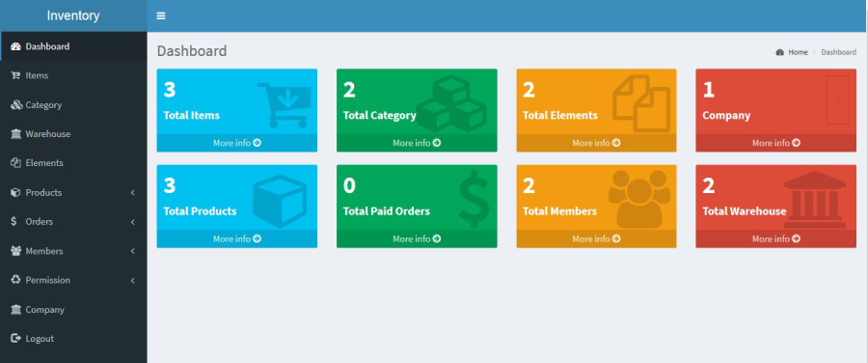868x363 pixels.
Task: Click the Logout exit icon in sidebar
Action: click(15, 339)
